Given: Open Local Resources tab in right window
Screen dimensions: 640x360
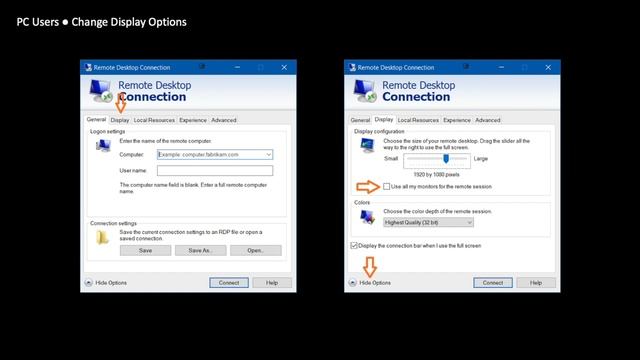Looking at the screenshot, I should click(418, 120).
